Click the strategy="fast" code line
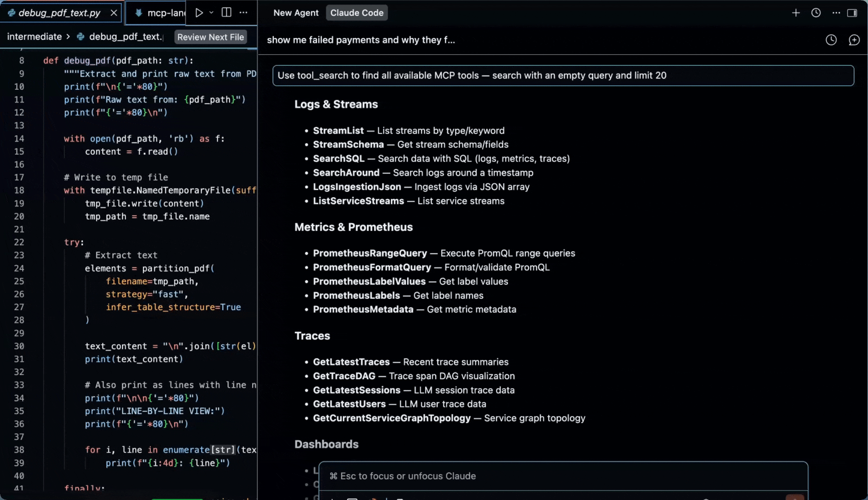This screenshot has width=868, height=500. (x=147, y=294)
